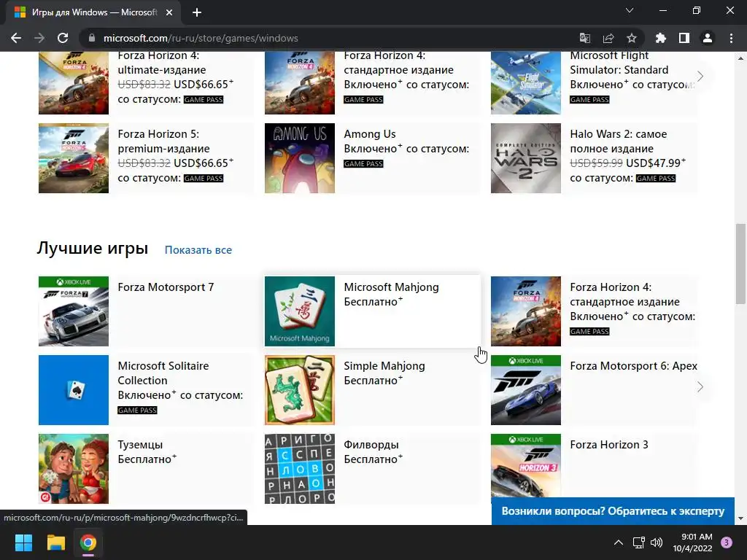Screen dimensions: 747x560
Task: Click the browser forward arrow
Action: 39,38
